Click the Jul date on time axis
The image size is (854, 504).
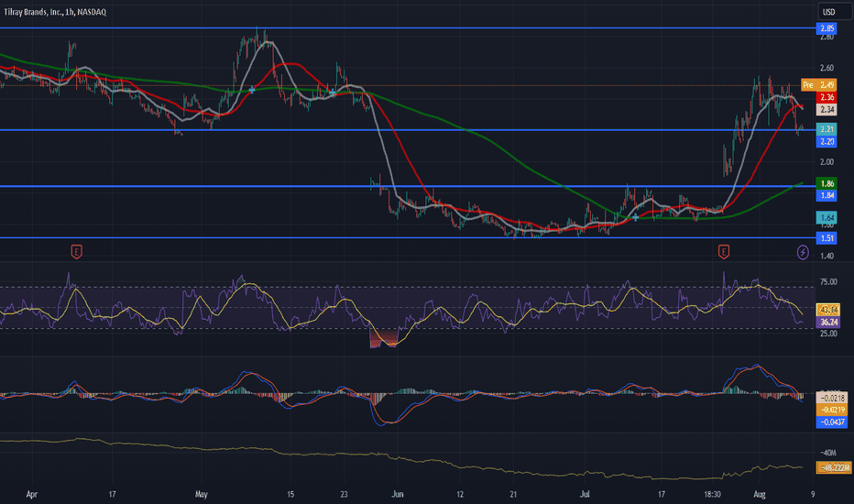[x=585, y=495]
